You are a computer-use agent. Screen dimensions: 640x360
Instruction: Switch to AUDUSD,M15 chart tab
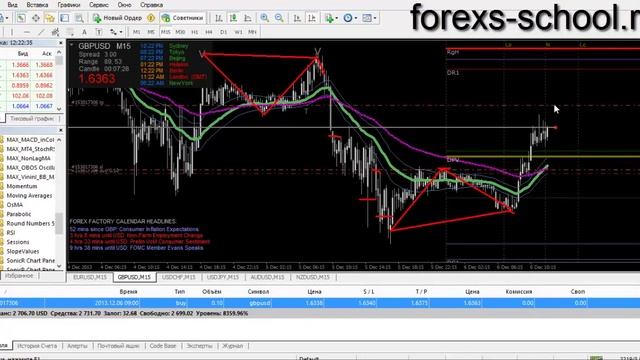coord(267,277)
